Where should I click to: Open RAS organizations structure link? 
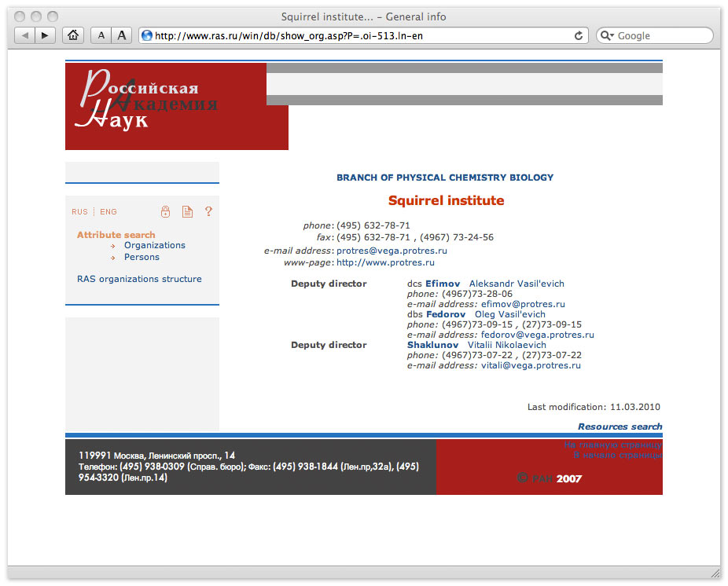click(139, 279)
